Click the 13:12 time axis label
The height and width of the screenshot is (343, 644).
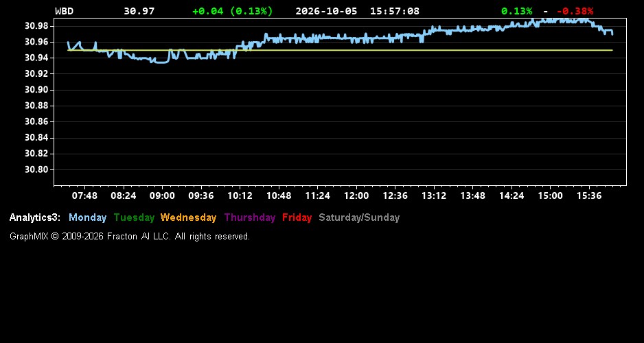pos(434,196)
